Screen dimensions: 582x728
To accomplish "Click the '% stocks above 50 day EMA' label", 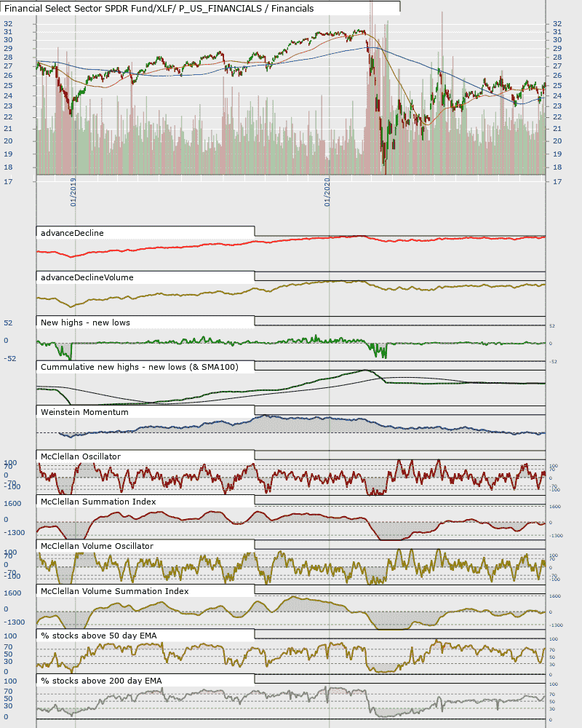I will (99, 636).
